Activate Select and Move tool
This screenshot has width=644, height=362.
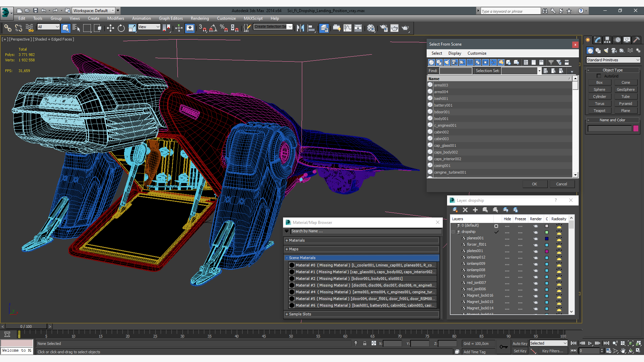click(x=110, y=28)
